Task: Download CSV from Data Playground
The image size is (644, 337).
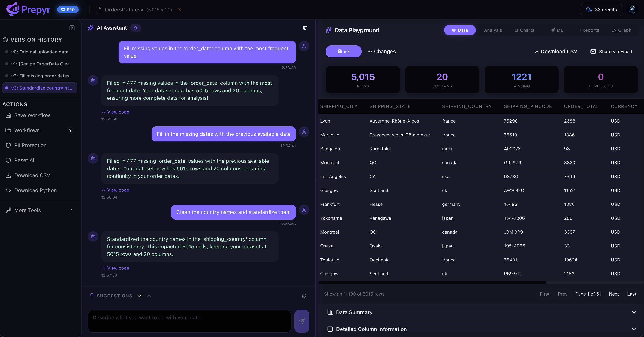Action: coord(556,51)
